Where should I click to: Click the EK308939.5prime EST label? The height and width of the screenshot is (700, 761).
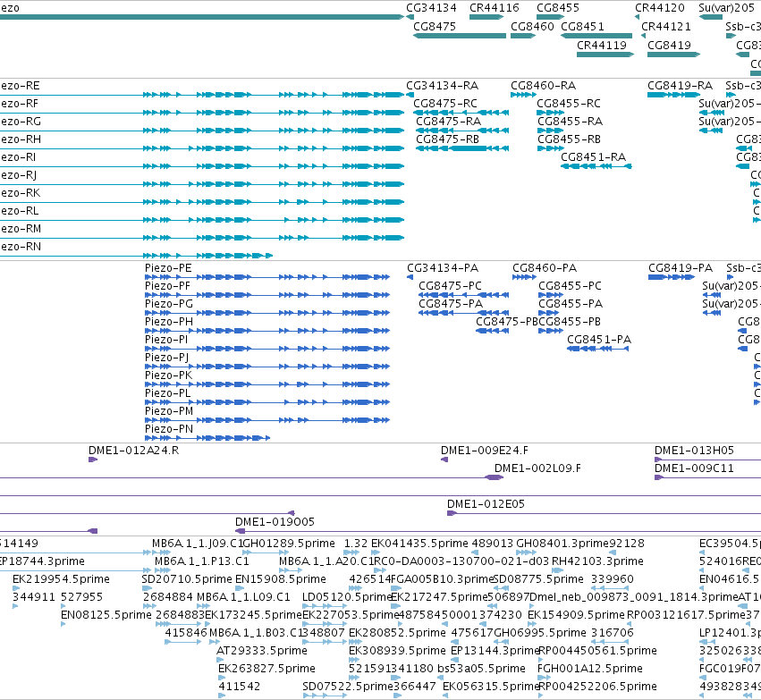(397, 651)
